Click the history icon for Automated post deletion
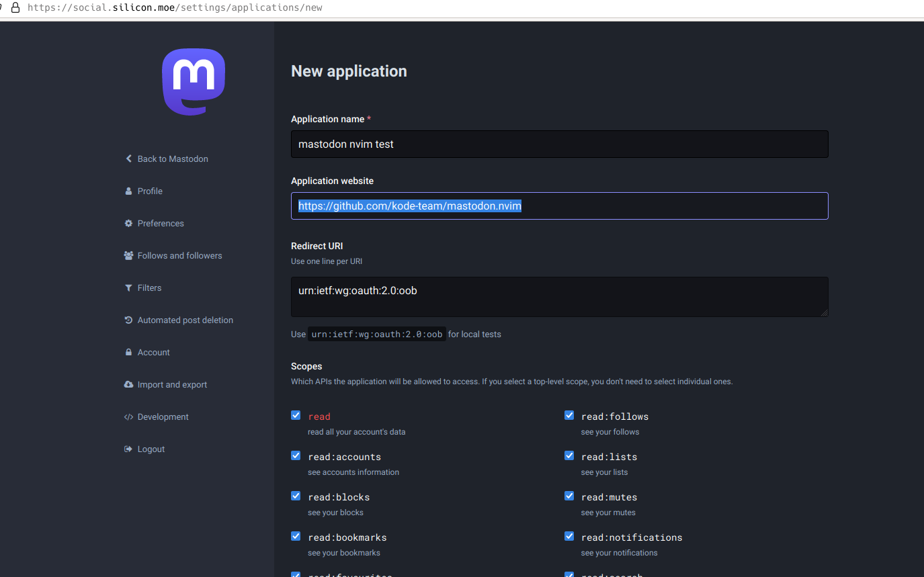 [x=128, y=320]
